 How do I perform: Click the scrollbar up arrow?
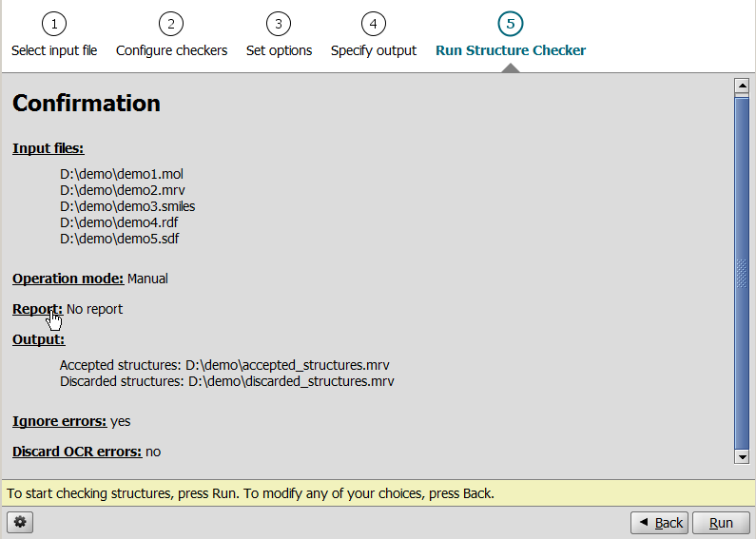coord(743,87)
